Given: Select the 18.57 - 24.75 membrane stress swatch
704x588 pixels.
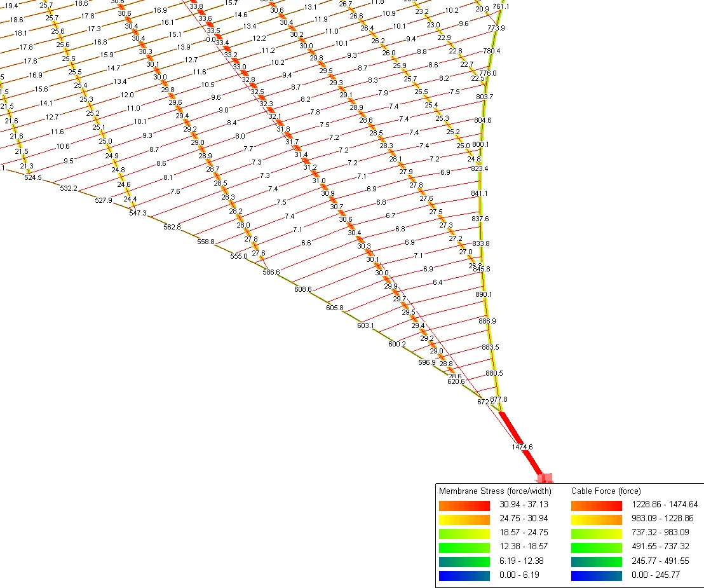Looking at the screenshot, I should tap(464, 533).
